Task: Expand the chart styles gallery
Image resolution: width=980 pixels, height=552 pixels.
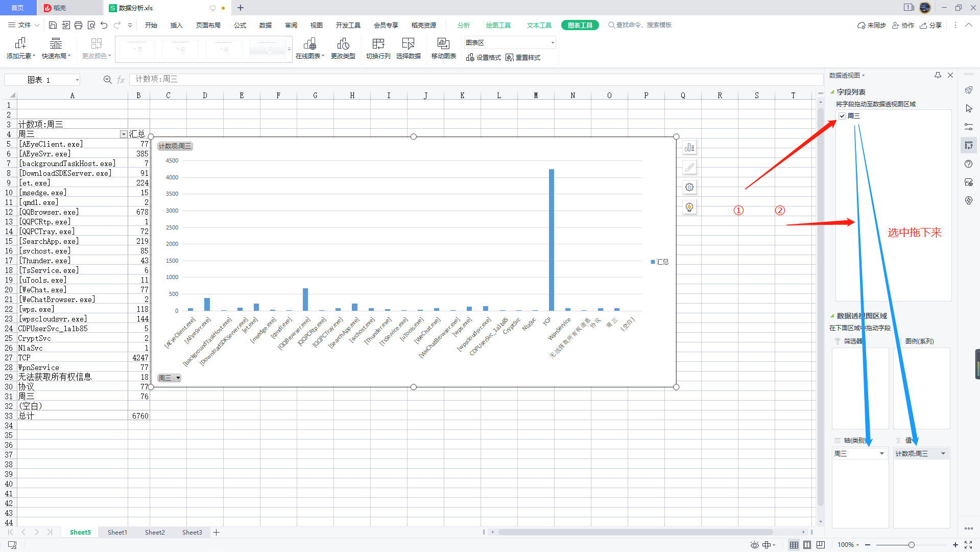Action: point(290,50)
